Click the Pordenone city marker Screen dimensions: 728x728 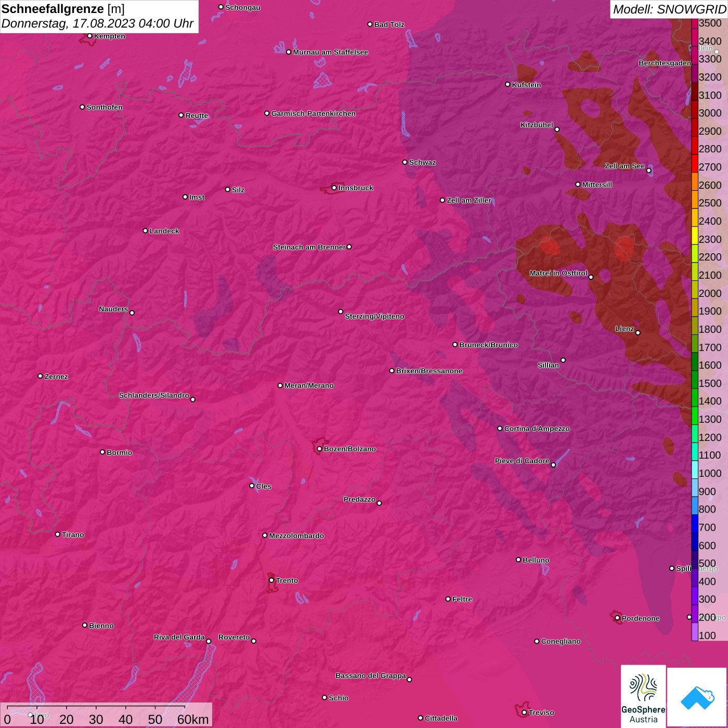pyautogui.click(x=617, y=618)
